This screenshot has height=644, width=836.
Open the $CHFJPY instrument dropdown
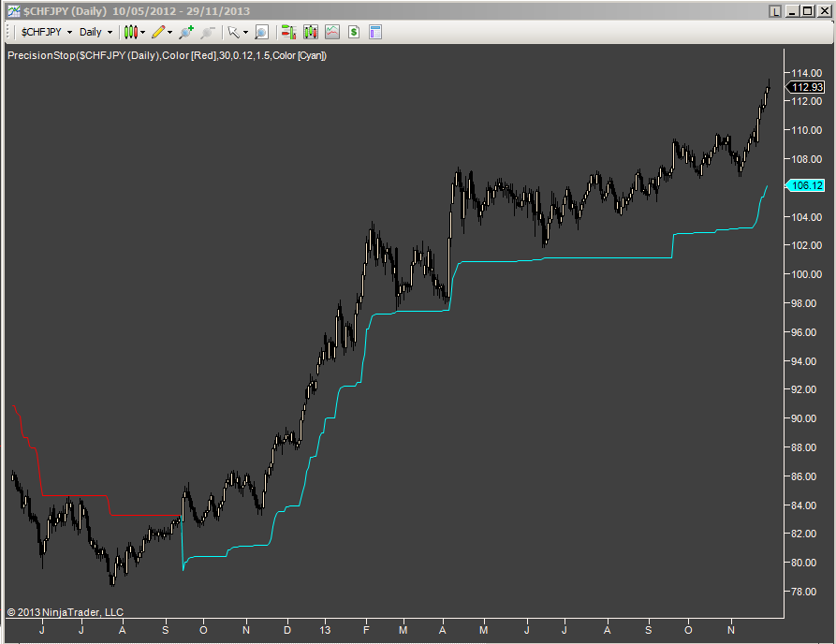pyautogui.click(x=72, y=31)
